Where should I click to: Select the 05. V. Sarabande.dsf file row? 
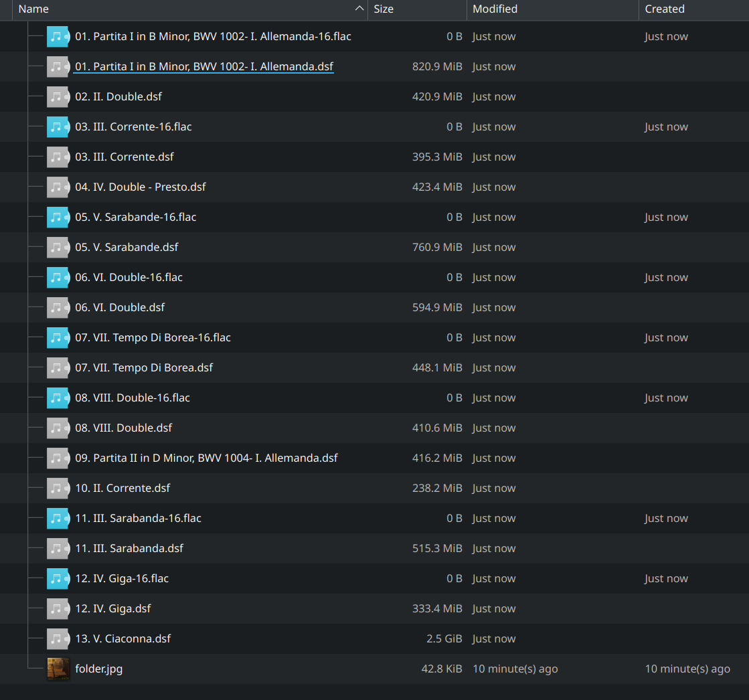pyautogui.click(x=127, y=247)
